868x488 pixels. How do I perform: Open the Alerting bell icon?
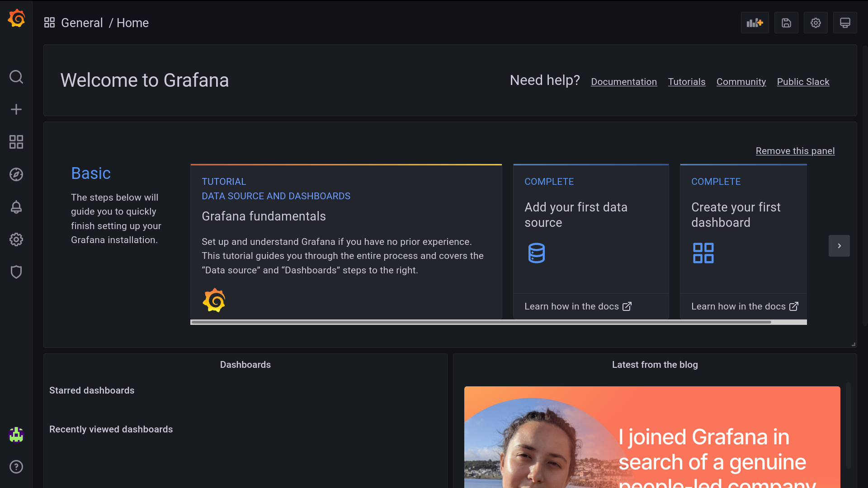(x=16, y=207)
